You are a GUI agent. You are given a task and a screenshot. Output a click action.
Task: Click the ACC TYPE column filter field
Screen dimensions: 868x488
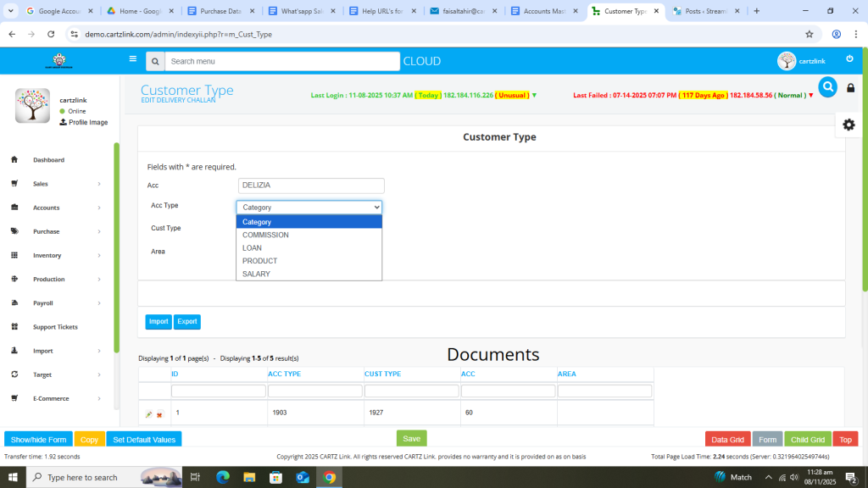pyautogui.click(x=314, y=391)
